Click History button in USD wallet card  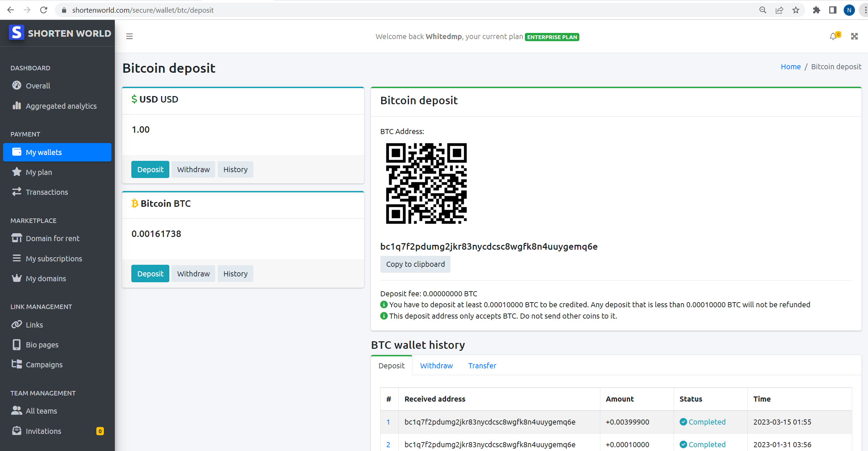pyautogui.click(x=236, y=169)
